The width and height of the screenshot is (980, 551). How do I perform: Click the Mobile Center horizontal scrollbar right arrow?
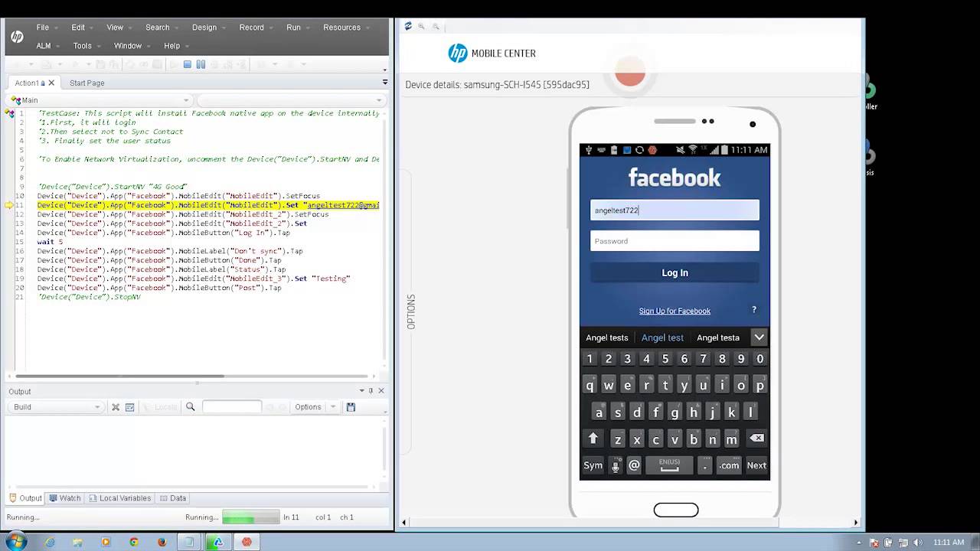[x=856, y=523]
